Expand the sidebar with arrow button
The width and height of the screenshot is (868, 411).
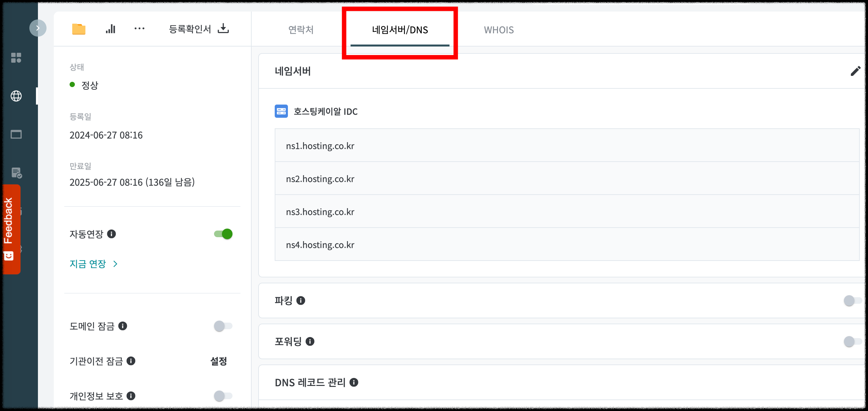pyautogui.click(x=38, y=28)
